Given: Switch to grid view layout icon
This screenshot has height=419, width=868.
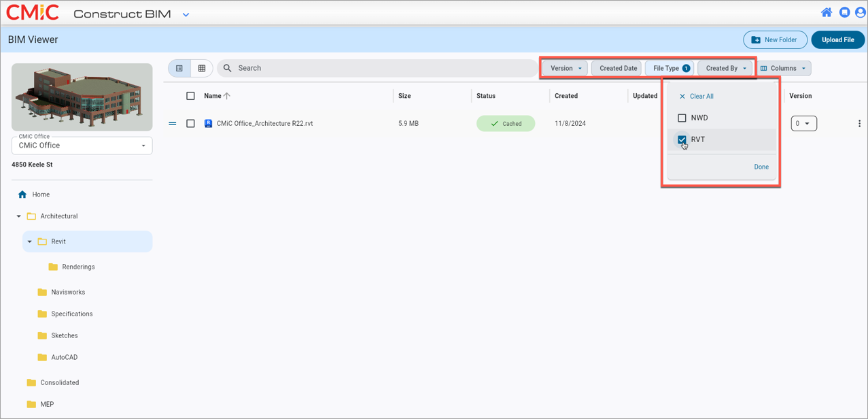Looking at the screenshot, I should click(202, 68).
